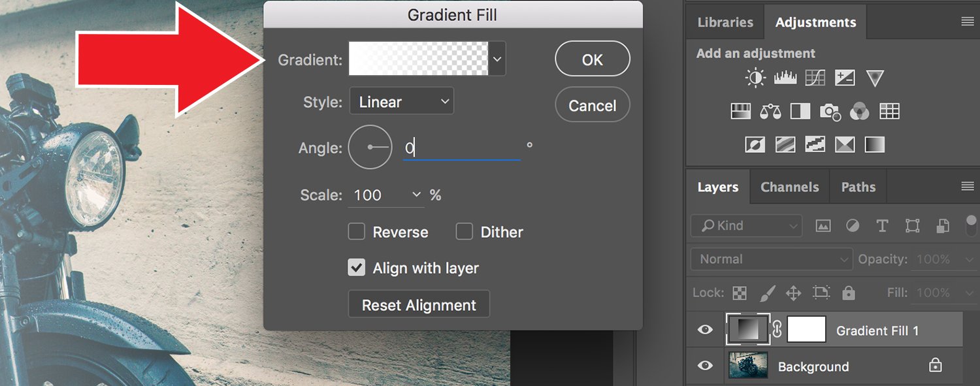The image size is (980, 386).
Task: Add a Posterize adjustment
Action: point(785,144)
